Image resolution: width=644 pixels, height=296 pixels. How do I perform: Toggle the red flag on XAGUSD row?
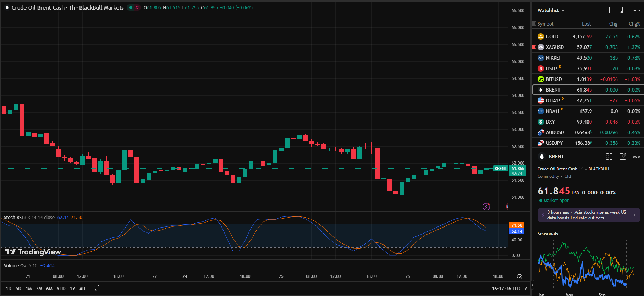(x=534, y=47)
